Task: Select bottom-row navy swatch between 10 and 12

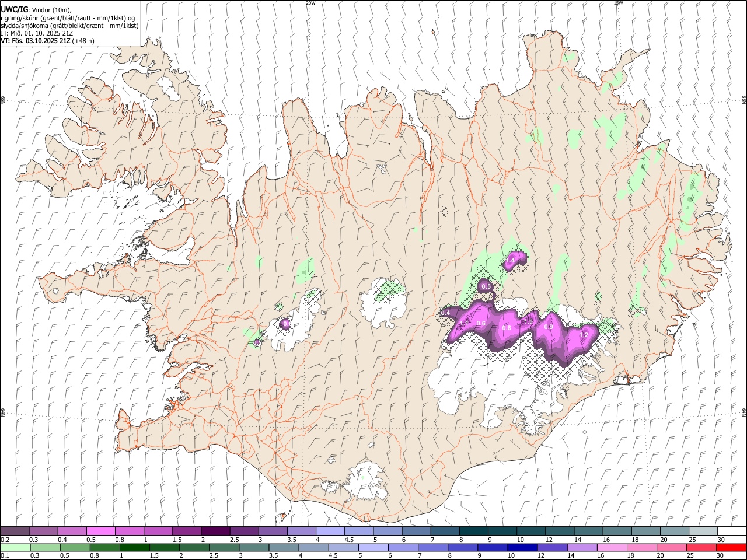Action: tap(522, 548)
